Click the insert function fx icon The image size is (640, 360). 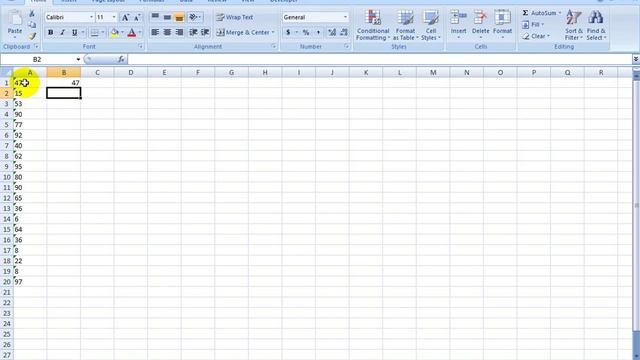coord(121,59)
